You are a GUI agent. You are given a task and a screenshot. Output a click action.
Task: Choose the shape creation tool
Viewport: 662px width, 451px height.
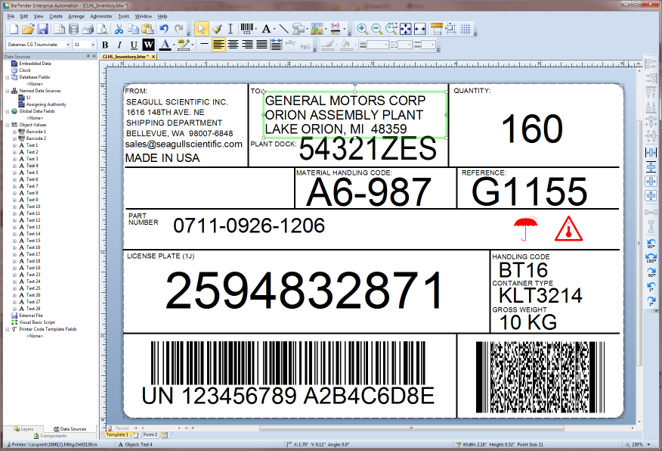pyautogui.click(x=298, y=29)
